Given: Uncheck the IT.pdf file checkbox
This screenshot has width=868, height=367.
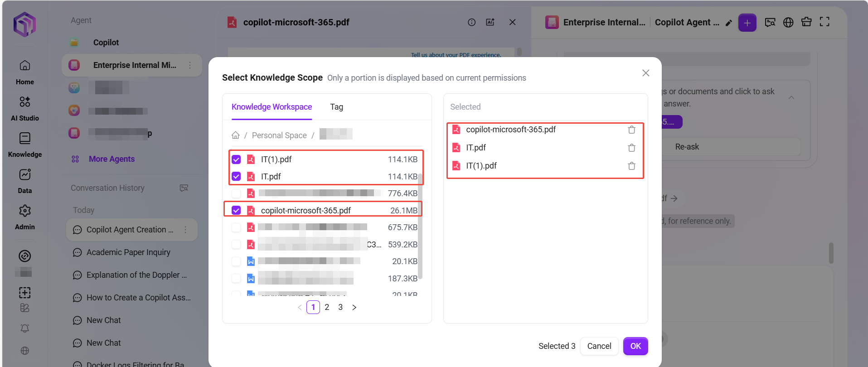Looking at the screenshot, I should coord(236,177).
